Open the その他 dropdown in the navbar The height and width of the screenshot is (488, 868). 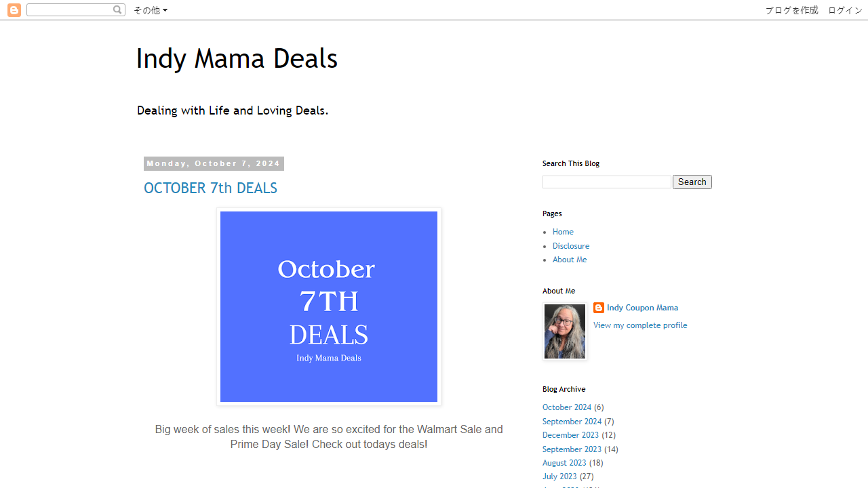[x=150, y=10]
